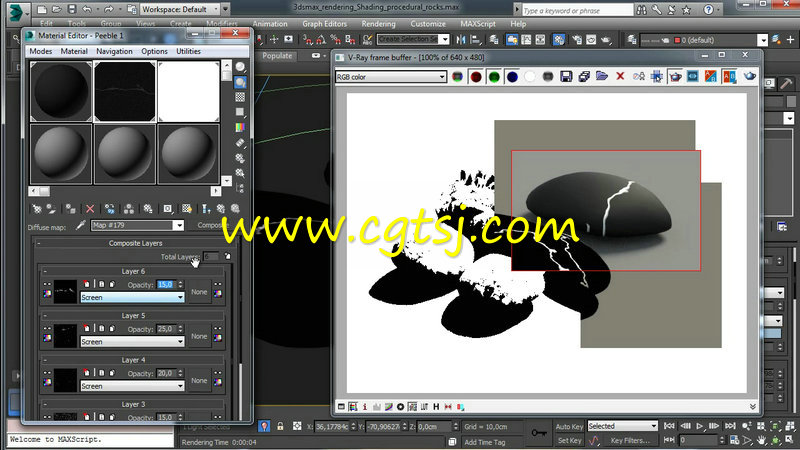The image size is (800, 450).
Task: Open Modes menu in Material Editor
Action: 40,52
